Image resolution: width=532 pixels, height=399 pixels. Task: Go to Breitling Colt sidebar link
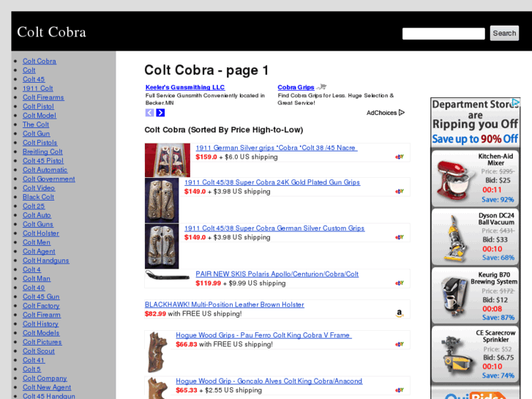pos(42,152)
